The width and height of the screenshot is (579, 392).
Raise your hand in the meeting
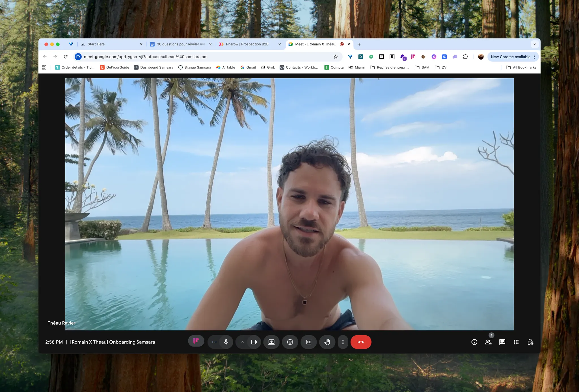327,342
